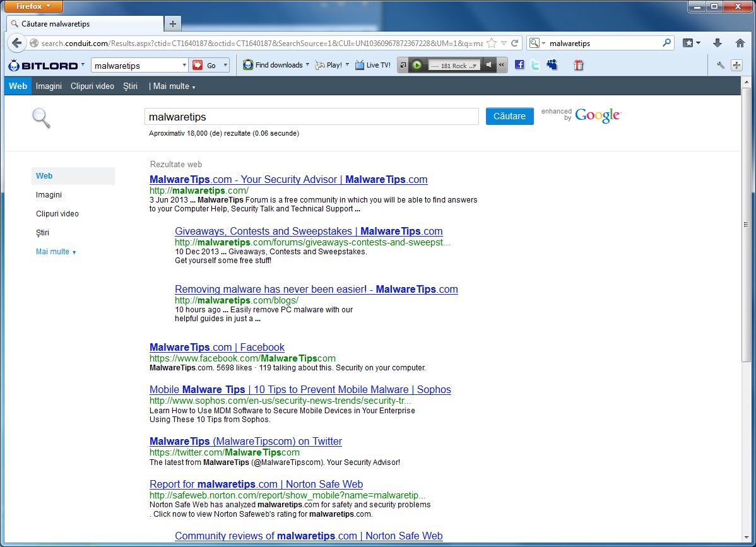
Task: Click the enhanced by Google logo
Action: tap(581, 115)
